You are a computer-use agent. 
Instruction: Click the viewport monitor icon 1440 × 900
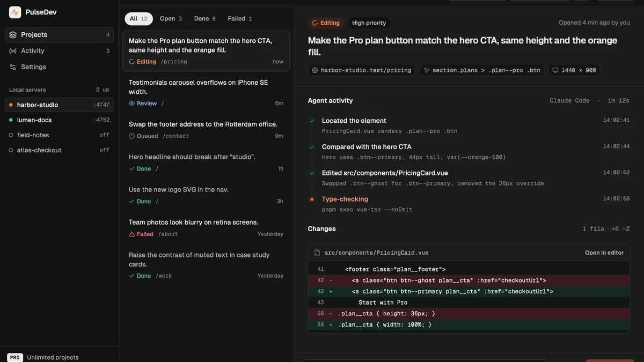(x=555, y=70)
